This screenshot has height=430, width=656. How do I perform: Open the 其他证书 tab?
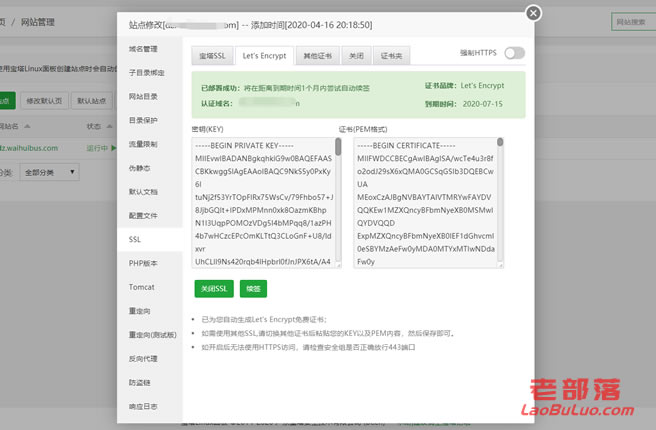[x=318, y=56]
